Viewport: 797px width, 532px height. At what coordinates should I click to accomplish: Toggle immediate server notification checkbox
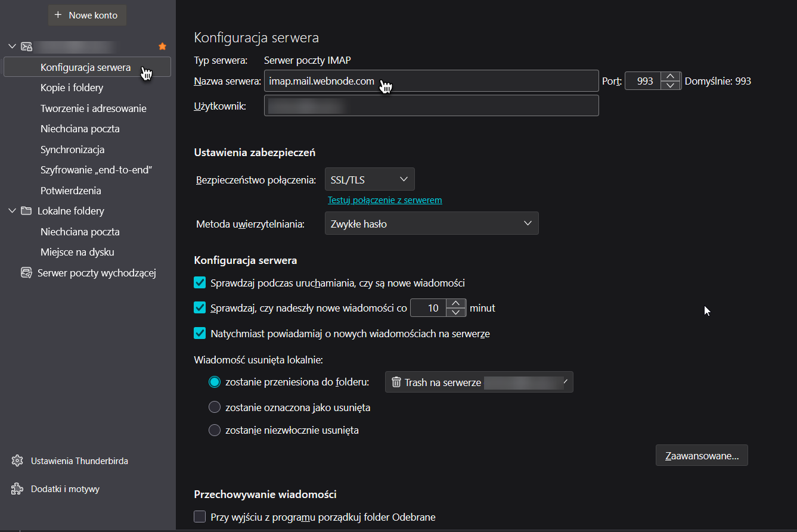click(x=200, y=334)
